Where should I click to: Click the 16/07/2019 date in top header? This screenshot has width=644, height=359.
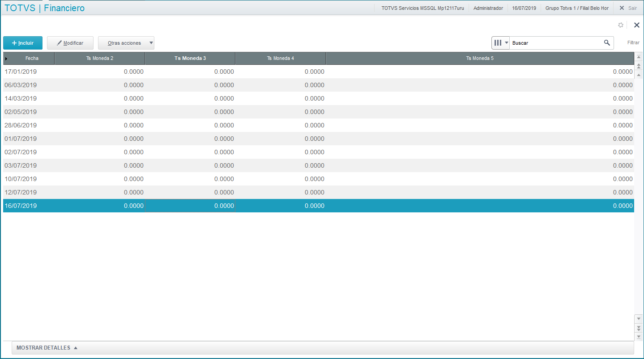[524, 8]
